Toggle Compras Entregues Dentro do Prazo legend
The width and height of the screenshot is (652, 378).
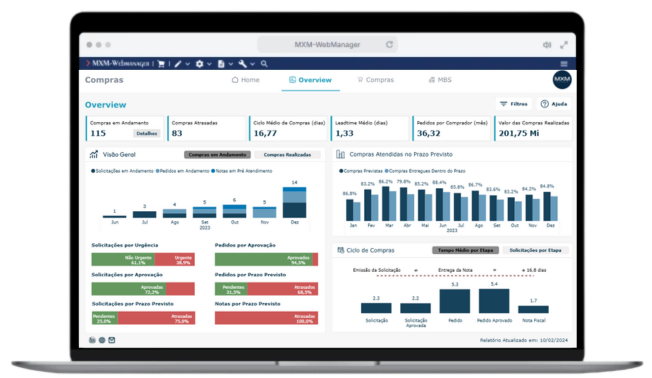tap(425, 171)
